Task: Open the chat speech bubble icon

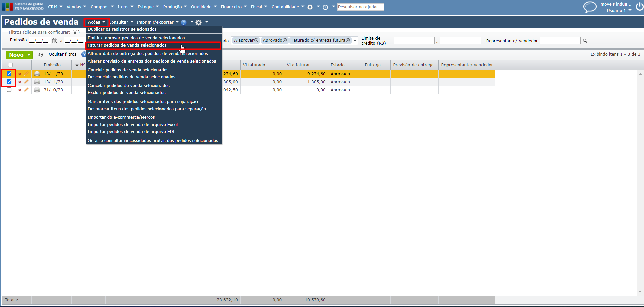Action: (x=589, y=7)
